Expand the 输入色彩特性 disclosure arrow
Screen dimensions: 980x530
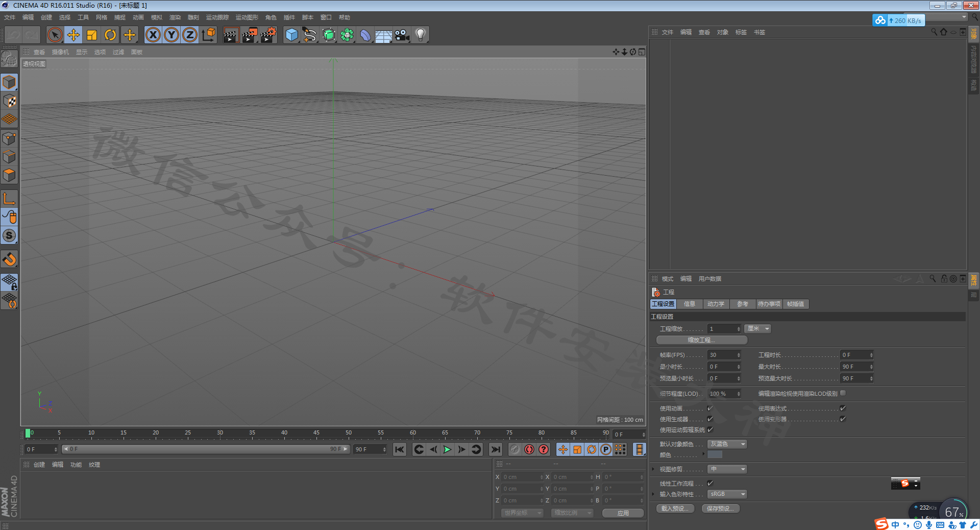pos(653,494)
